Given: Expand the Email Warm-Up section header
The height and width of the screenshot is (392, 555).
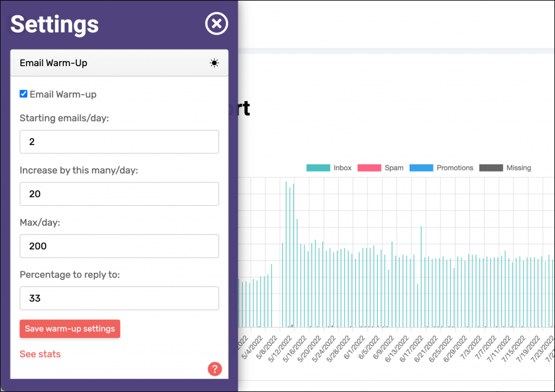Looking at the screenshot, I should [53, 63].
